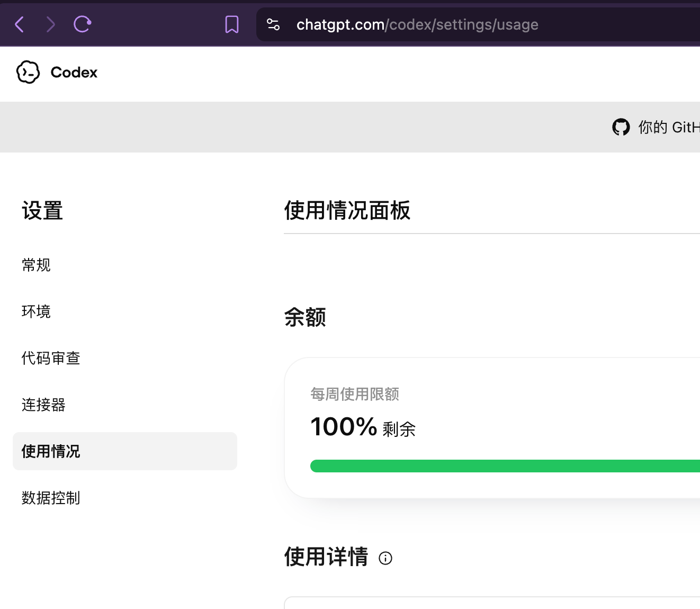Select 使用情况 sidebar item
This screenshot has width=700, height=609.
[x=125, y=451]
